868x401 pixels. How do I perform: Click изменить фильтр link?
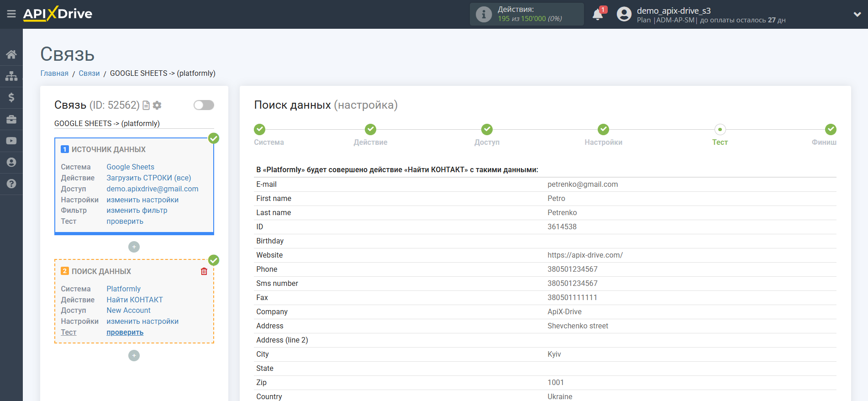(137, 211)
